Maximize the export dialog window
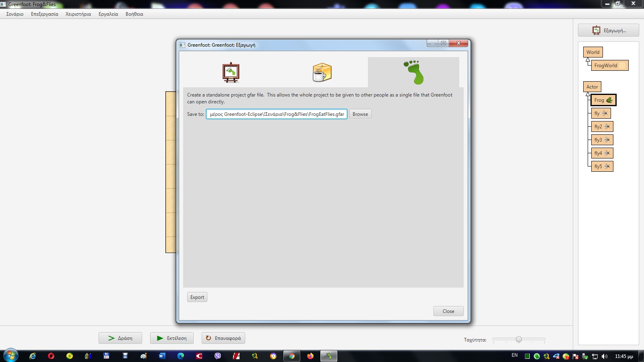 444,43
